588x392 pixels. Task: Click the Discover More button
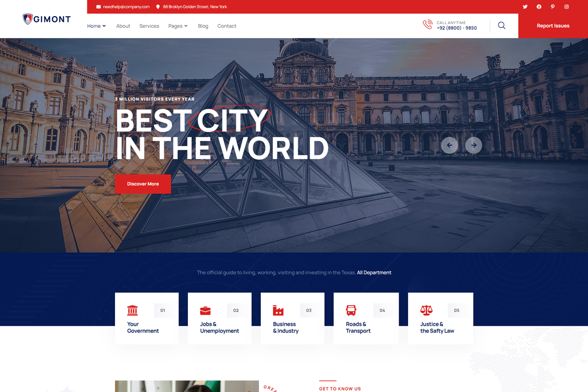click(143, 184)
